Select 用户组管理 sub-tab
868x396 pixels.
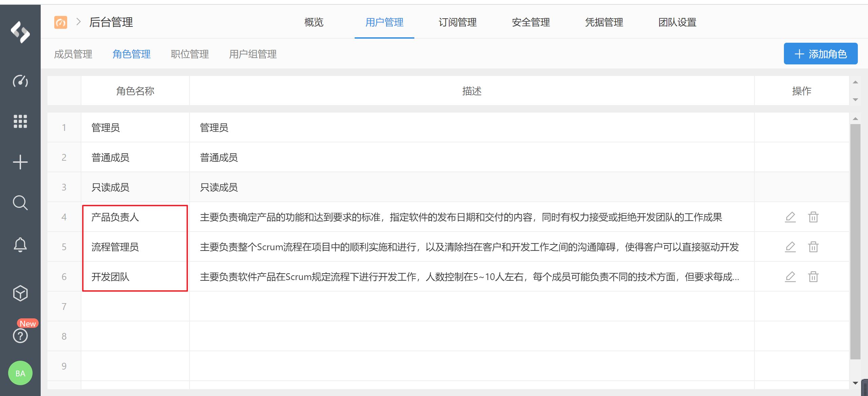click(x=253, y=54)
